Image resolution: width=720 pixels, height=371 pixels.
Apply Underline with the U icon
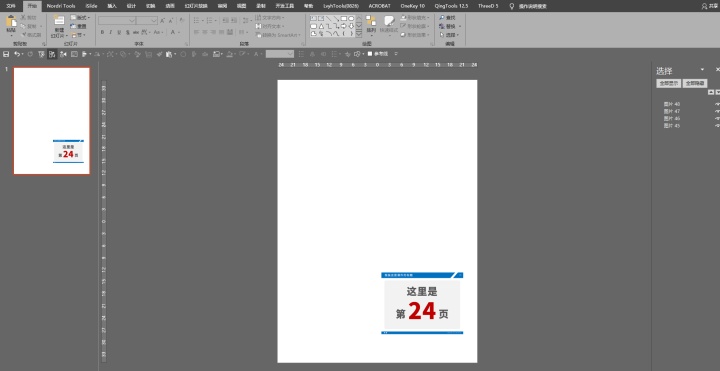pyautogui.click(x=119, y=33)
